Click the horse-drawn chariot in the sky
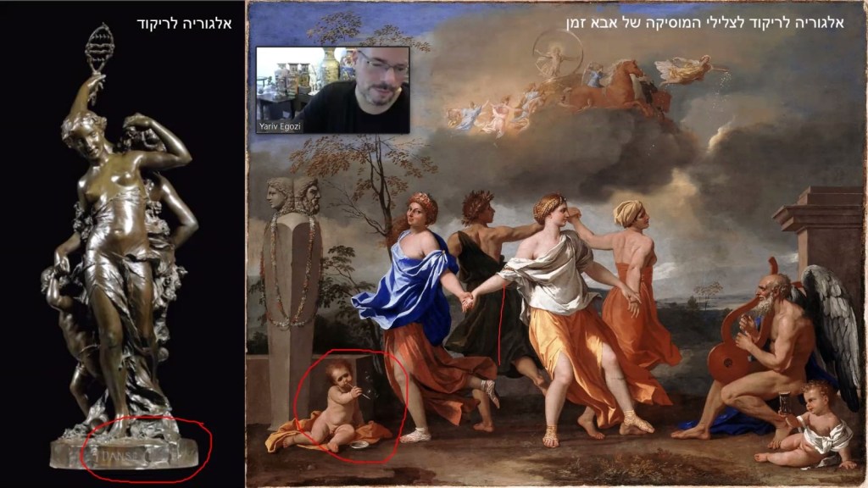 click(x=593, y=85)
